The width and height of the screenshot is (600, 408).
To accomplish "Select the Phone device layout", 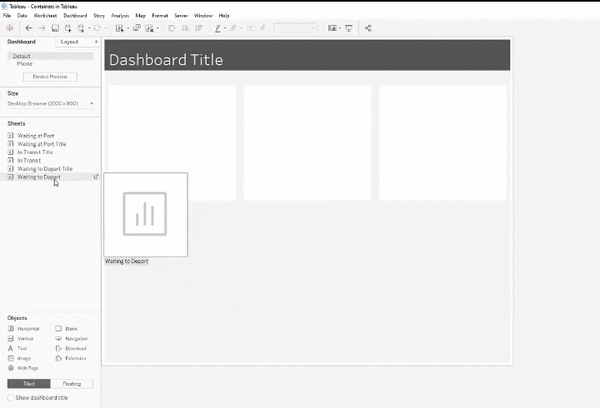I will click(25, 64).
